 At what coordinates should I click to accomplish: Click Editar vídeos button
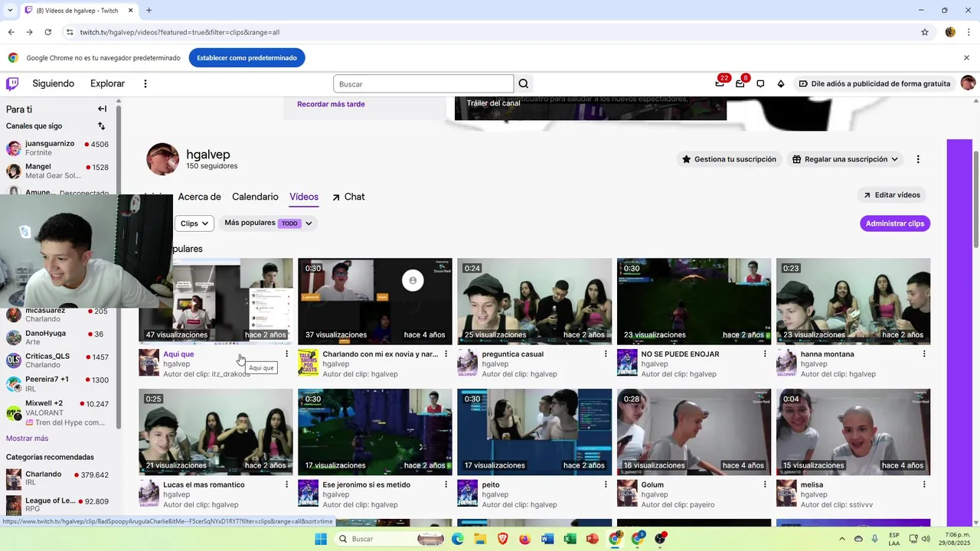point(891,195)
